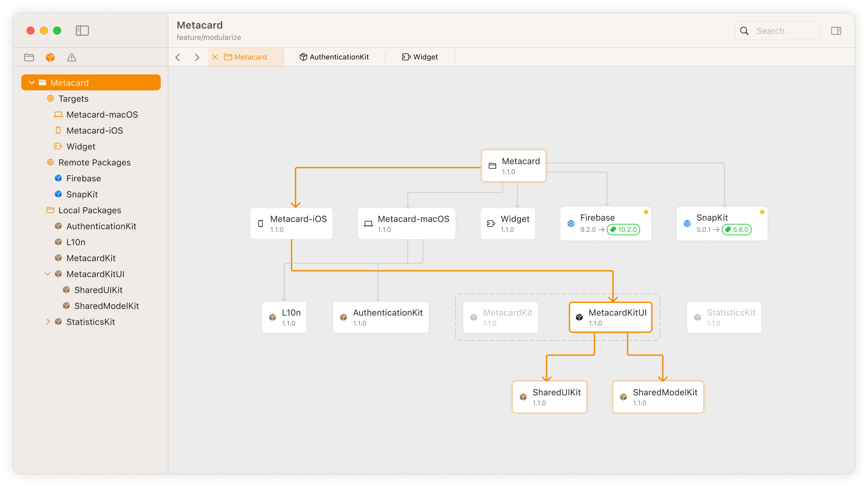The width and height of the screenshot is (868, 487).
Task: Navigate back with the left chevron
Action: click(178, 57)
